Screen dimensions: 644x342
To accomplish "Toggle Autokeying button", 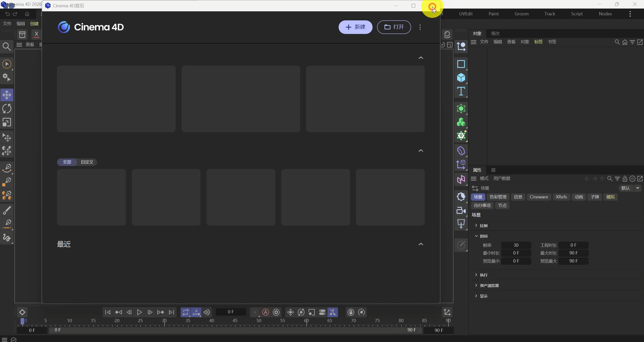I will (266, 312).
